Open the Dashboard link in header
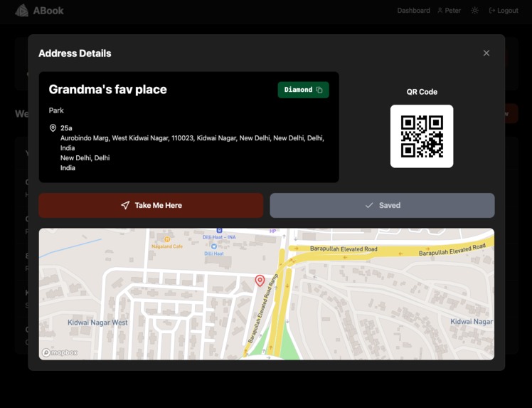 [414, 11]
